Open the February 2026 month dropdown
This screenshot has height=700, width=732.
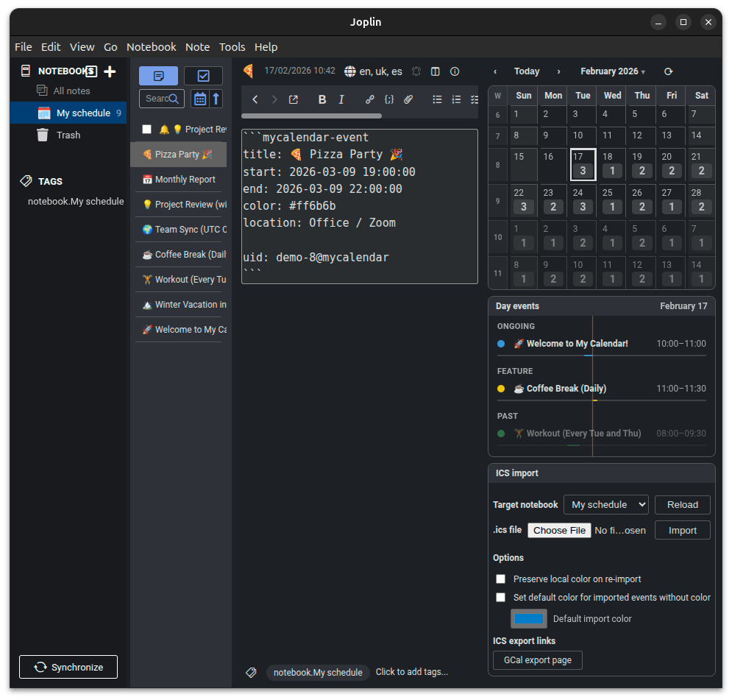pyautogui.click(x=613, y=71)
